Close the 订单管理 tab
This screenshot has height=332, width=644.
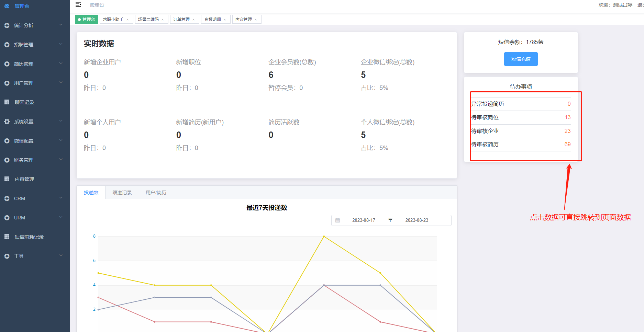click(x=193, y=20)
